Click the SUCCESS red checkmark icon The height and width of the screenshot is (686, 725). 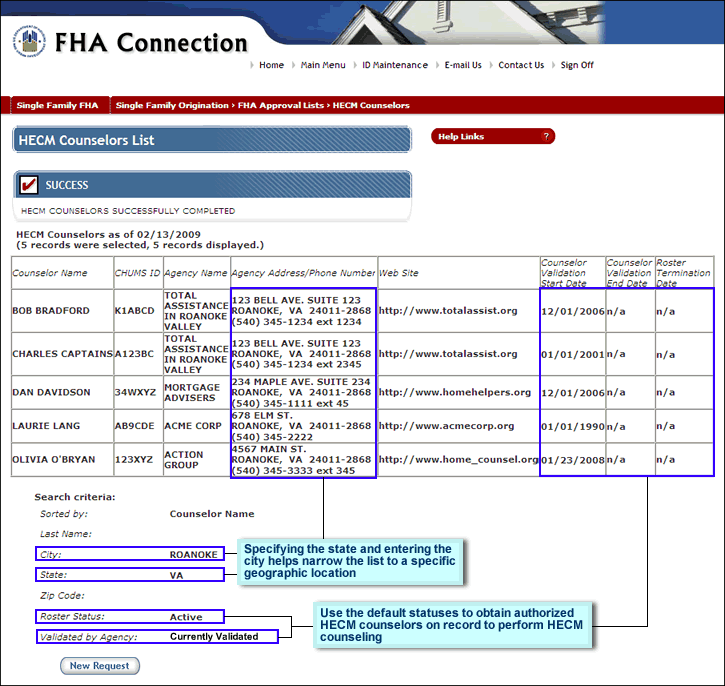tap(29, 185)
